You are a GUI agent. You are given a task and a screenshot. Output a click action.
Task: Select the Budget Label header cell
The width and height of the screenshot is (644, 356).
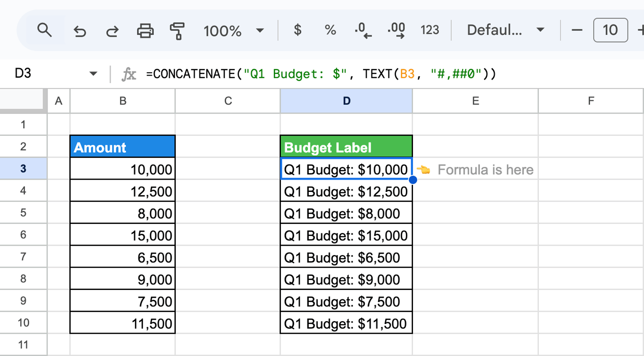coord(347,147)
